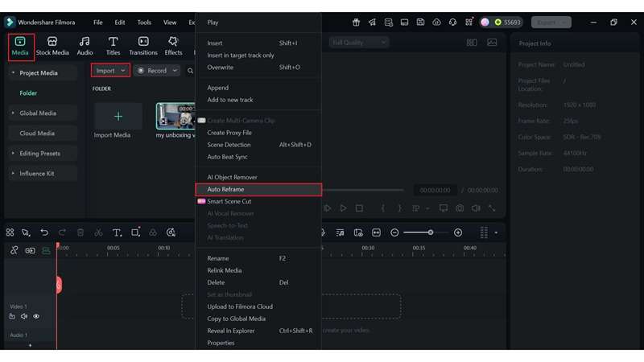
Task: Open the Effects tab
Action: (x=173, y=47)
